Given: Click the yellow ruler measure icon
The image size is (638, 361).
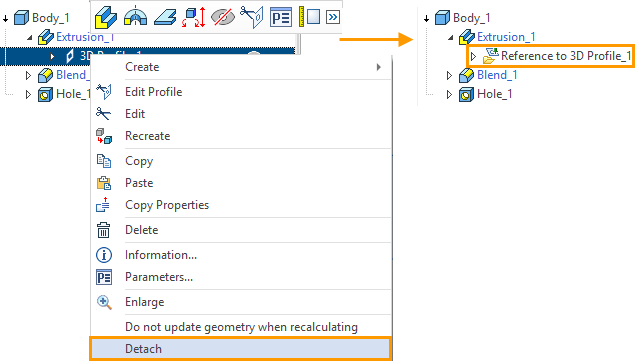Looking at the screenshot, I should pos(302,17).
